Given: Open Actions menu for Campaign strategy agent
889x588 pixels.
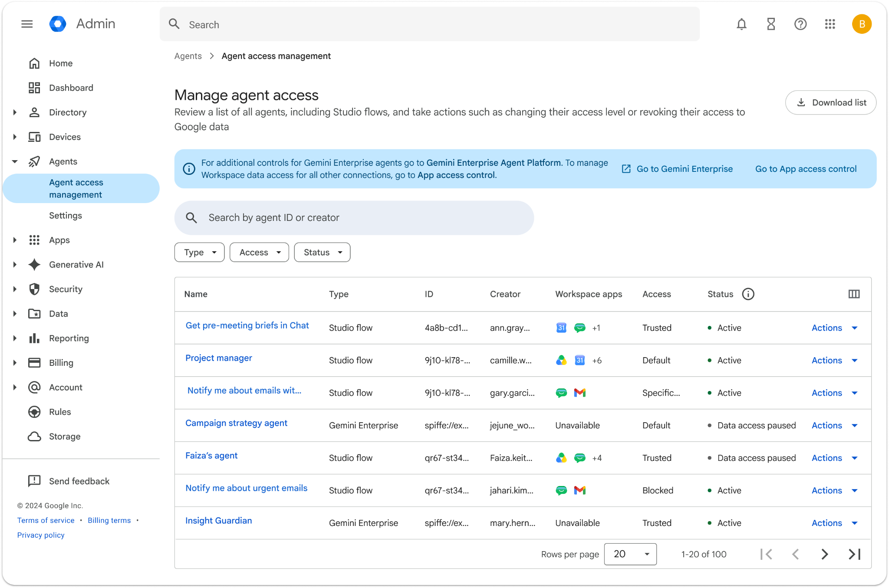Looking at the screenshot, I should click(x=835, y=425).
